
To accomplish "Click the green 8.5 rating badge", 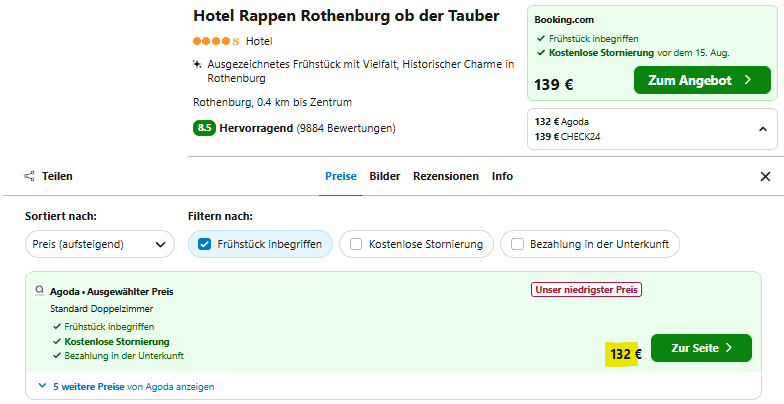I will pos(204,128).
